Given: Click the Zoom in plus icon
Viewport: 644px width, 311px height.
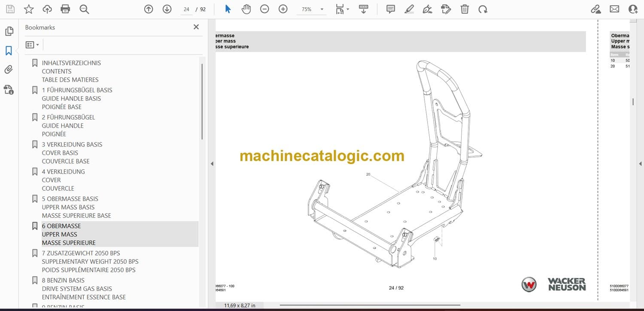Looking at the screenshot, I should tap(283, 9).
